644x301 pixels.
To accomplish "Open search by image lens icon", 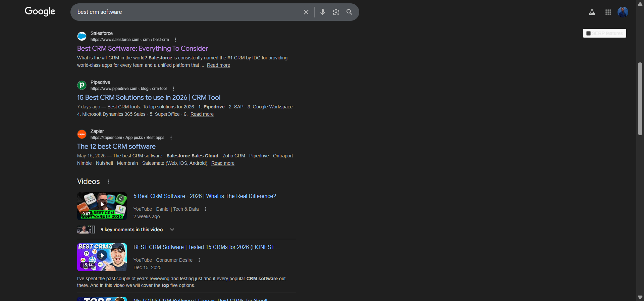I will point(336,12).
